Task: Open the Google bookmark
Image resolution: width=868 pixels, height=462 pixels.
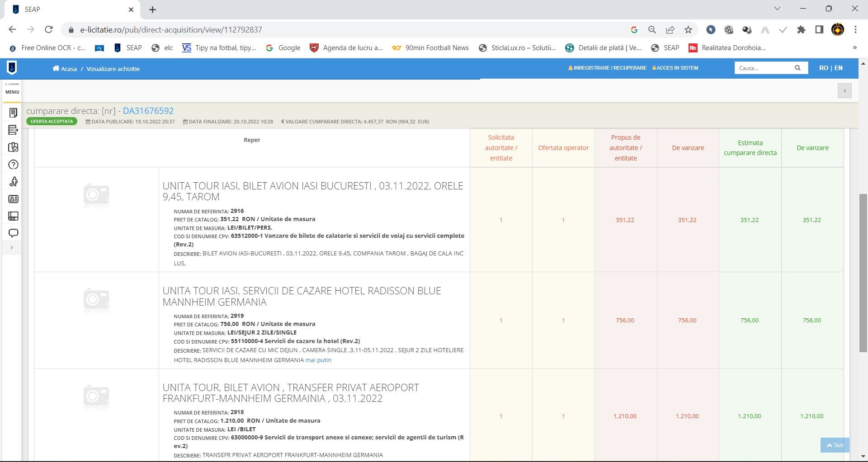Action: tap(283, 48)
